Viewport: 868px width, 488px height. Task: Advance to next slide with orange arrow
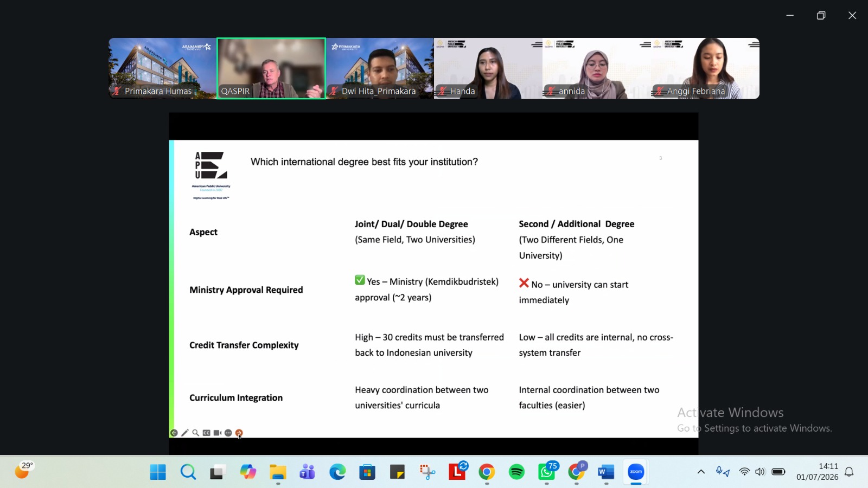pos(239,433)
